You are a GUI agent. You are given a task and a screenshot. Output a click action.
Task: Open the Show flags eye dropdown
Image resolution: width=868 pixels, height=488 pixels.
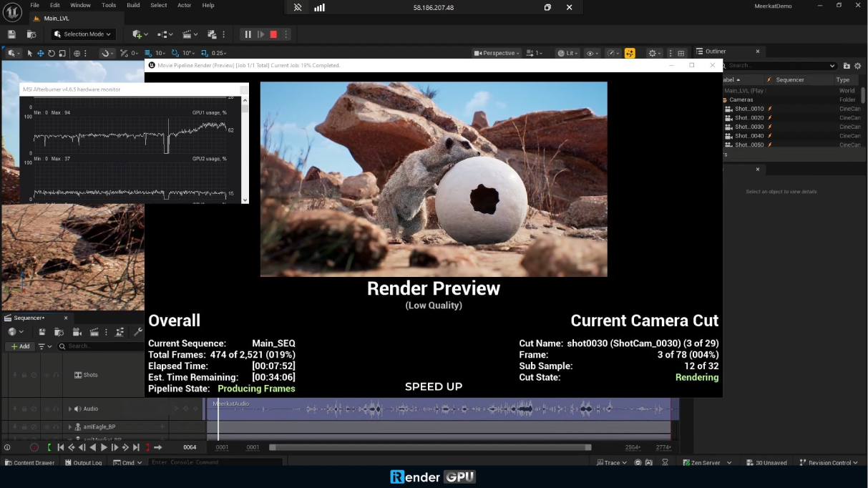[x=593, y=53]
